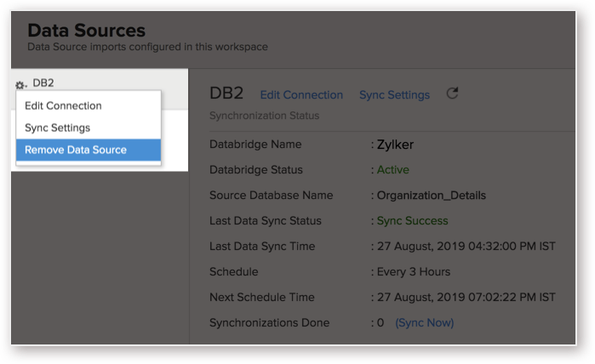Click the Last Data Sync Time value

point(466,247)
